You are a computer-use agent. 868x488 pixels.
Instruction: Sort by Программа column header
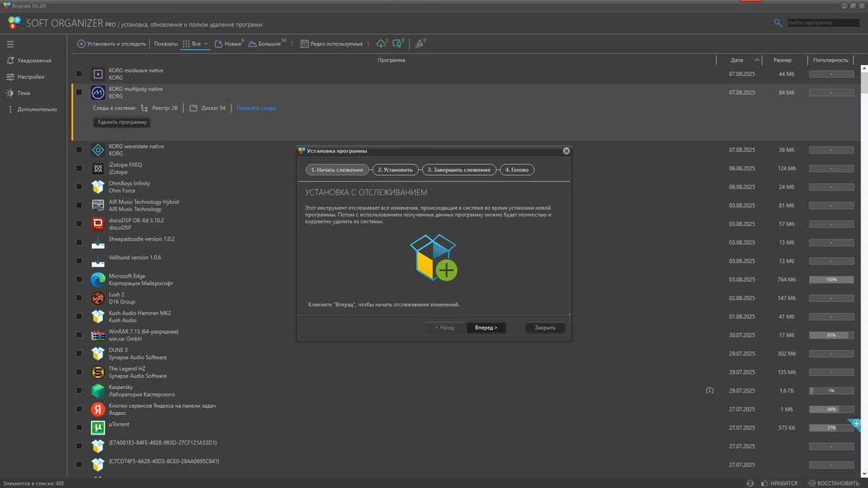coord(391,60)
